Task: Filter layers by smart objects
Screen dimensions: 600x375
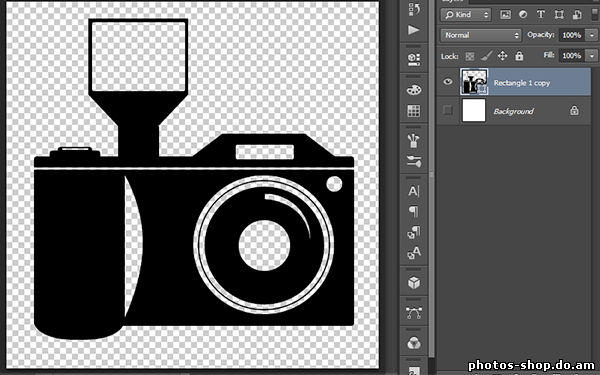Action: click(577, 15)
